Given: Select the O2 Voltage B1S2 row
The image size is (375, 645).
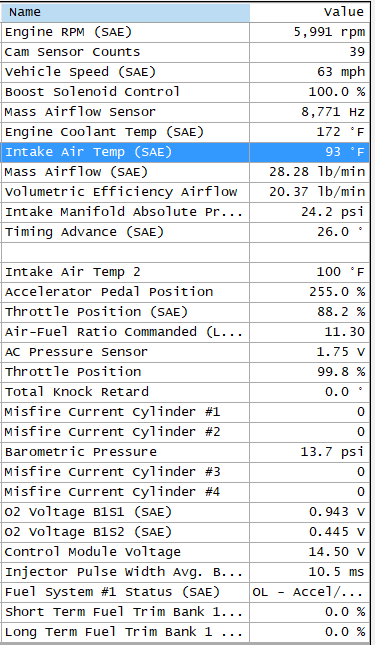Looking at the screenshot, I should click(185, 532).
